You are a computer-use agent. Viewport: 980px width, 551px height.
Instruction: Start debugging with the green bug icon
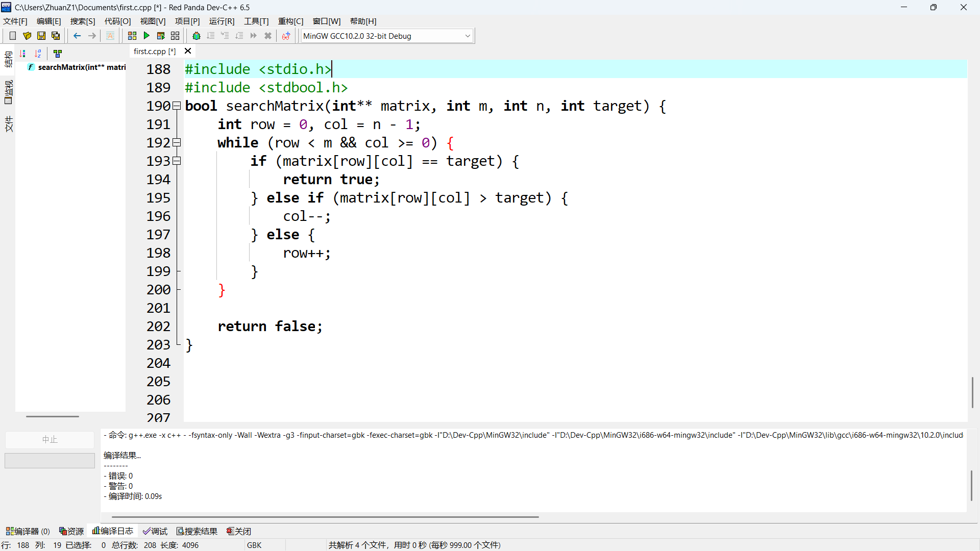(x=197, y=36)
